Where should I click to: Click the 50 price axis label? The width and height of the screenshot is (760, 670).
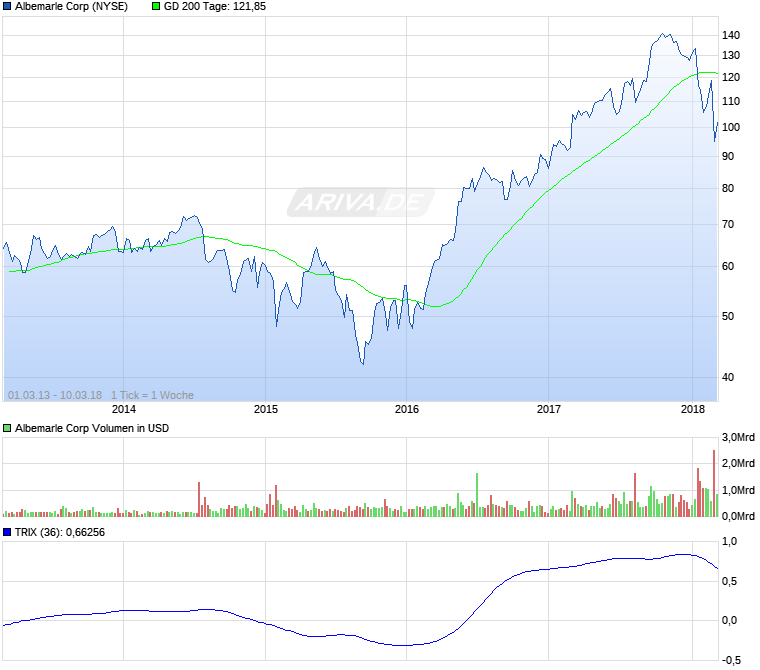(x=728, y=317)
